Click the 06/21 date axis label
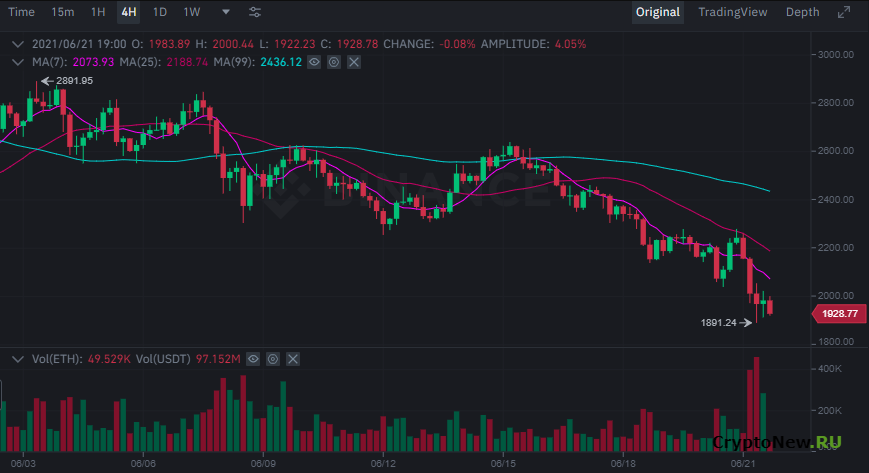Screen dimensions: 869x473 click(743, 463)
